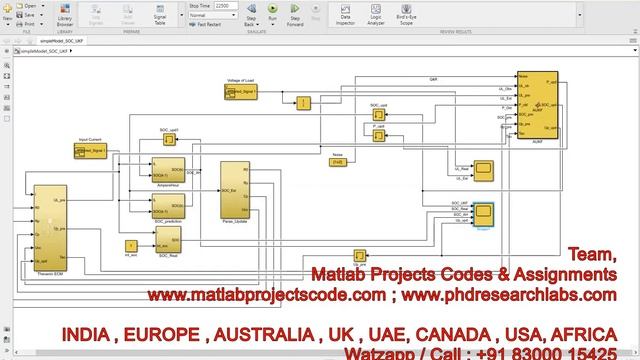Toggle Fast Restart
This screenshot has width=640, height=360.
click(205, 24)
